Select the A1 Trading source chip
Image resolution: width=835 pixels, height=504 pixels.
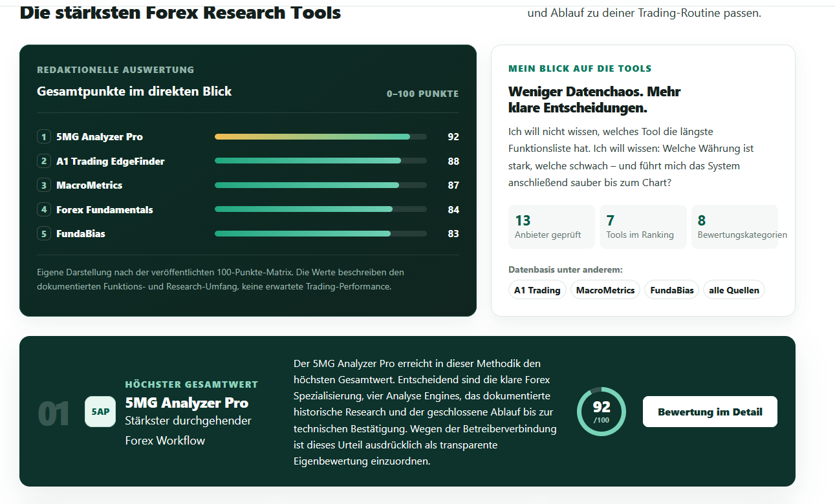coord(537,290)
